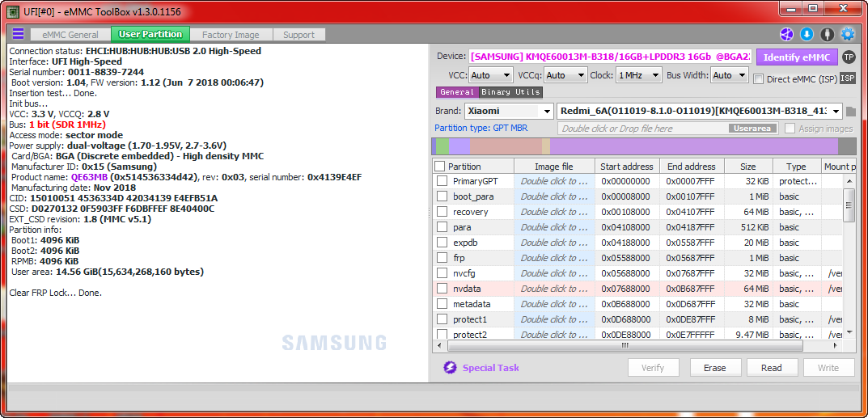The height and width of the screenshot is (418, 868).
Task: Click the blue download update icon
Action: (x=807, y=34)
